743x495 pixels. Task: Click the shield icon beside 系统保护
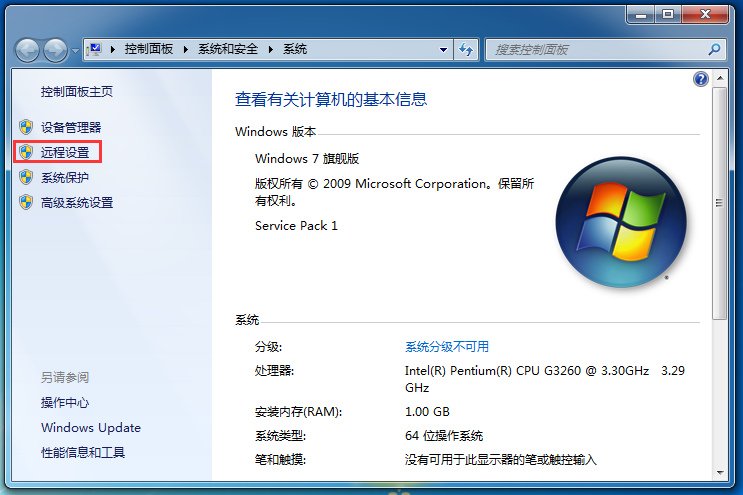pos(26,177)
